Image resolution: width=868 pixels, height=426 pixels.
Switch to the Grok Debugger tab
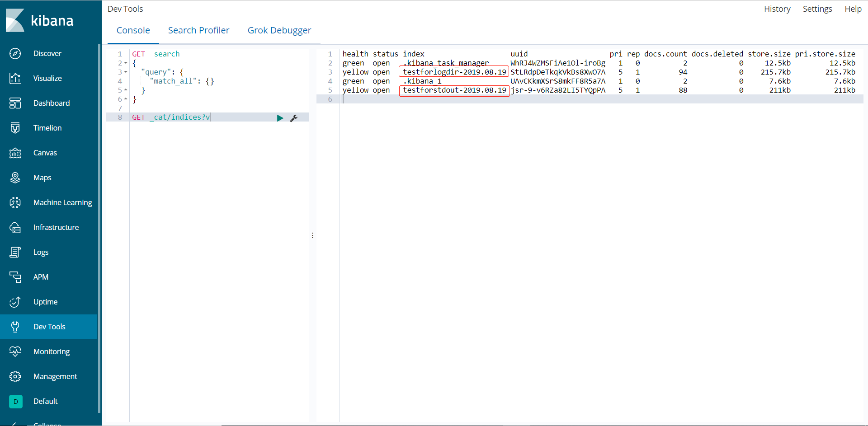click(x=279, y=30)
